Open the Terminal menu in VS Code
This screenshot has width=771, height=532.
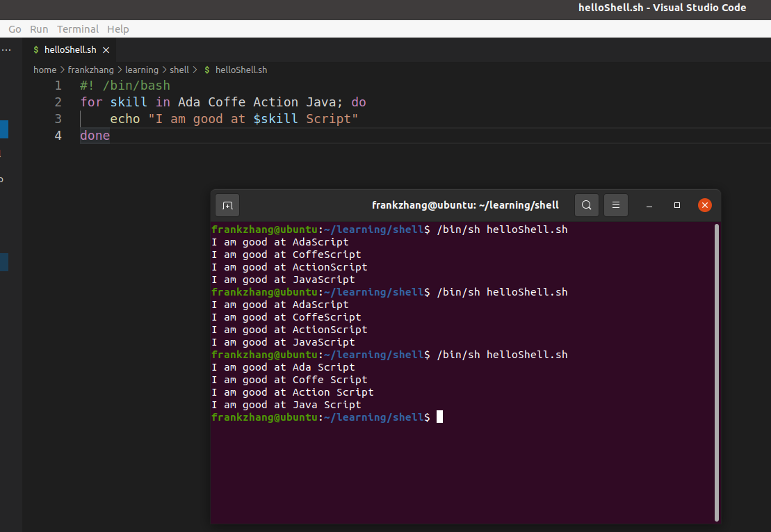point(78,29)
